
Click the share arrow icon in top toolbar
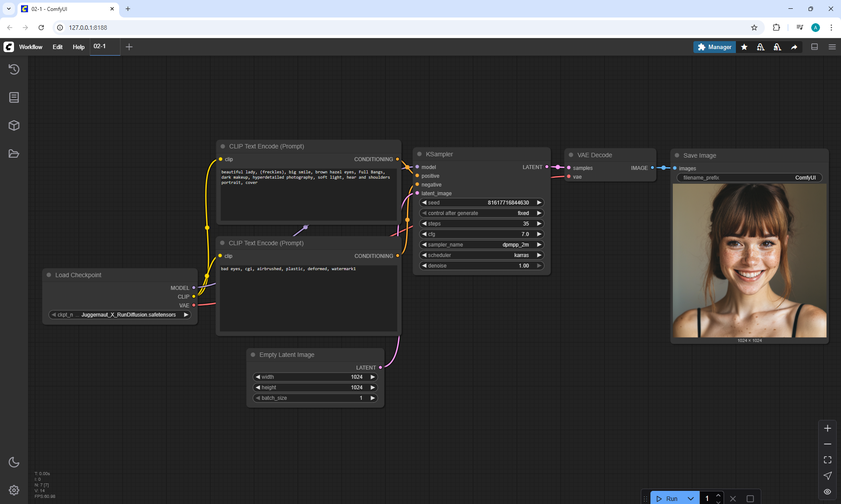[x=794, y=47]
